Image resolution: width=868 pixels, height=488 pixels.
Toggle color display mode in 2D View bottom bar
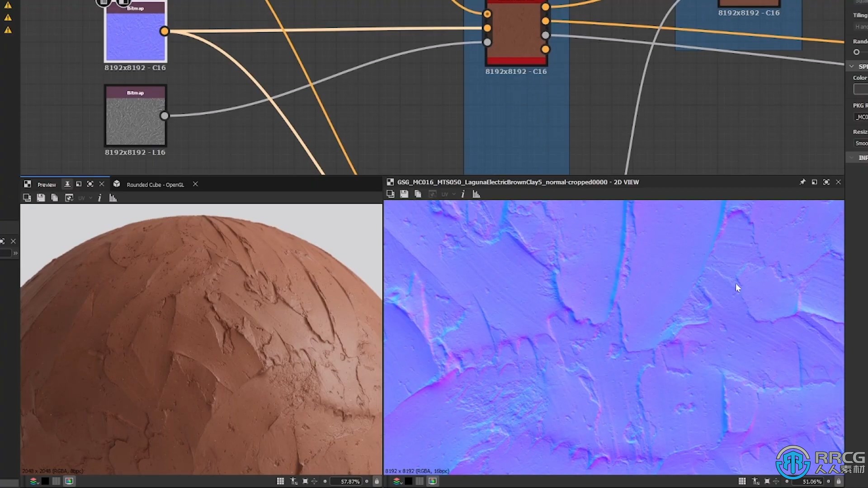(x=433, y=481)
